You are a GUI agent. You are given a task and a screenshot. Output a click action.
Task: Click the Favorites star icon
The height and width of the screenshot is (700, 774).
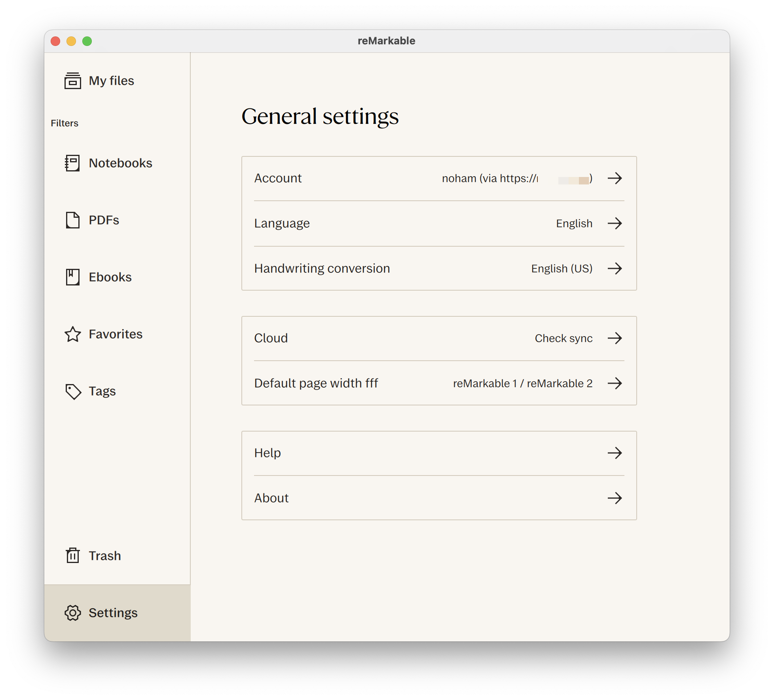tap(72, 334)
